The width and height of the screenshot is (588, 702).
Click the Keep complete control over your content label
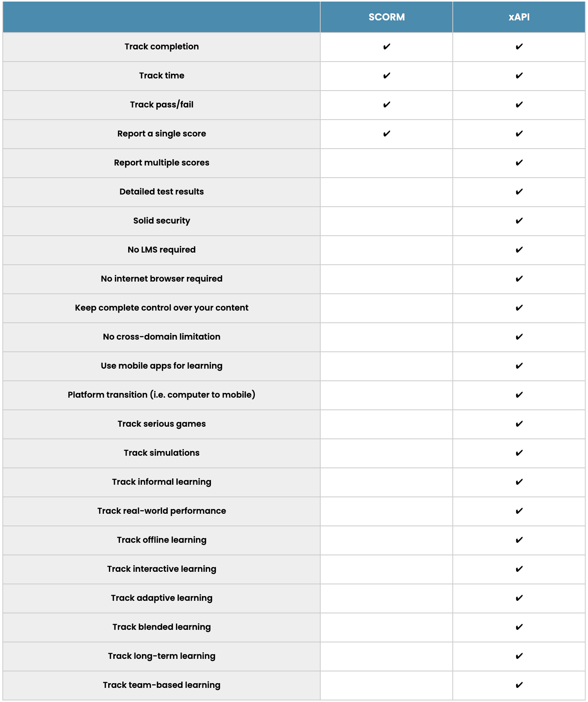pyautogui.click(x=162, y=308)
